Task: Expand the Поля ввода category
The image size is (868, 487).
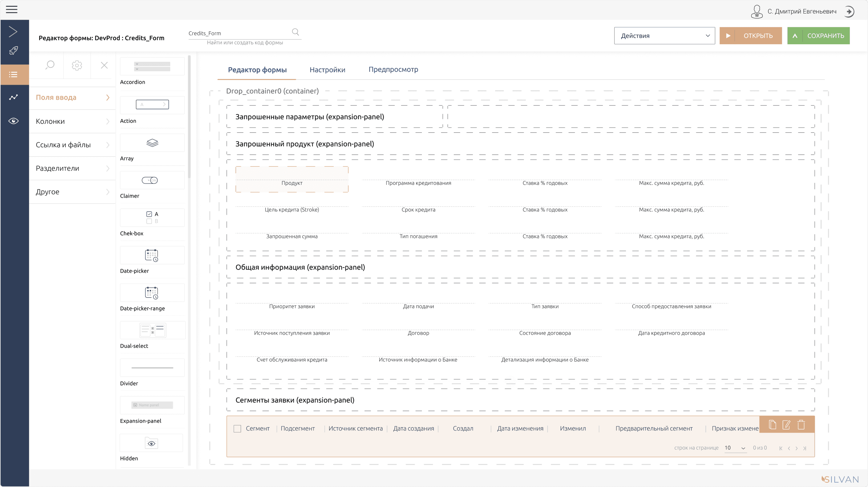Action: click(x=72, y=98)
